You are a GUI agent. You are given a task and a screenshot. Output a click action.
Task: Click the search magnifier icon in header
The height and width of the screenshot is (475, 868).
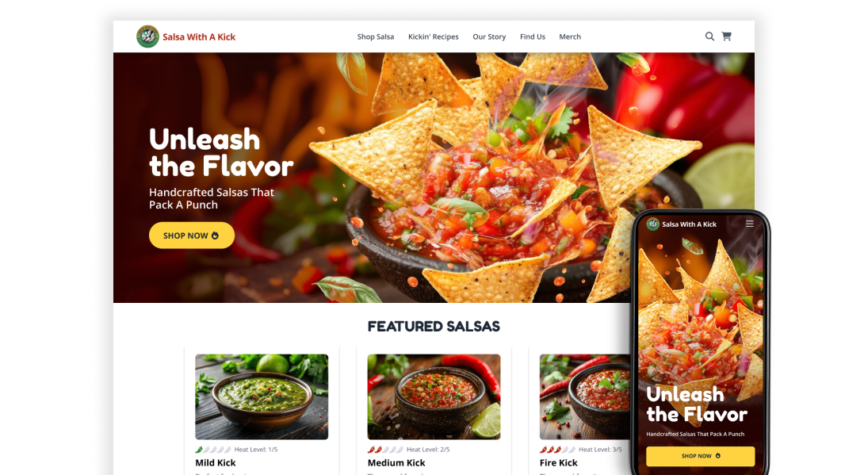click(x=709, y=36)
